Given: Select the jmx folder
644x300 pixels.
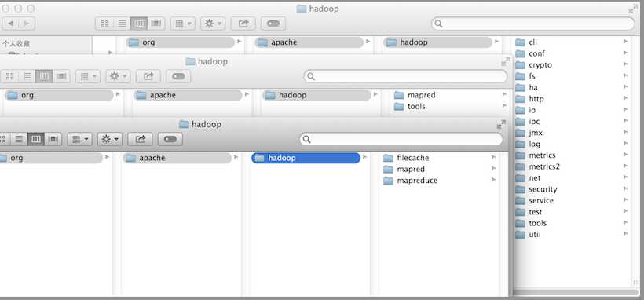Looking at the screenshot, I should click(572, 133).
